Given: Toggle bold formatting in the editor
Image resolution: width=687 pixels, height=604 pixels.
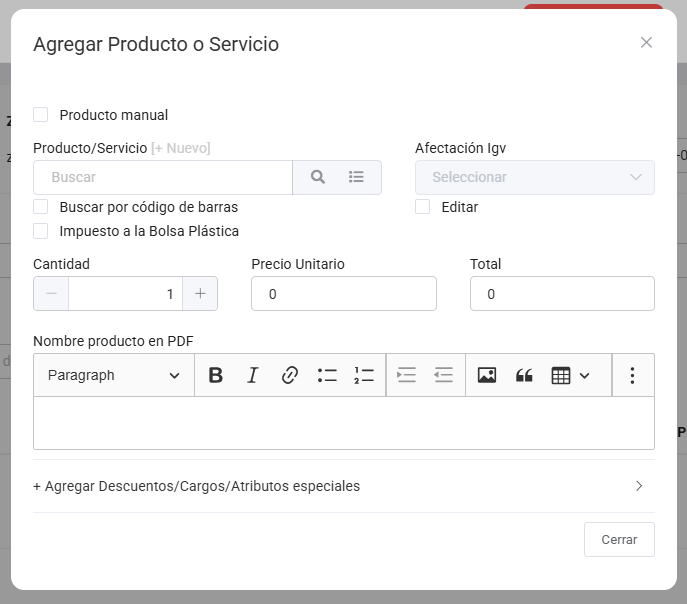Looking at the screenshot, I should [x=215, y=375].
